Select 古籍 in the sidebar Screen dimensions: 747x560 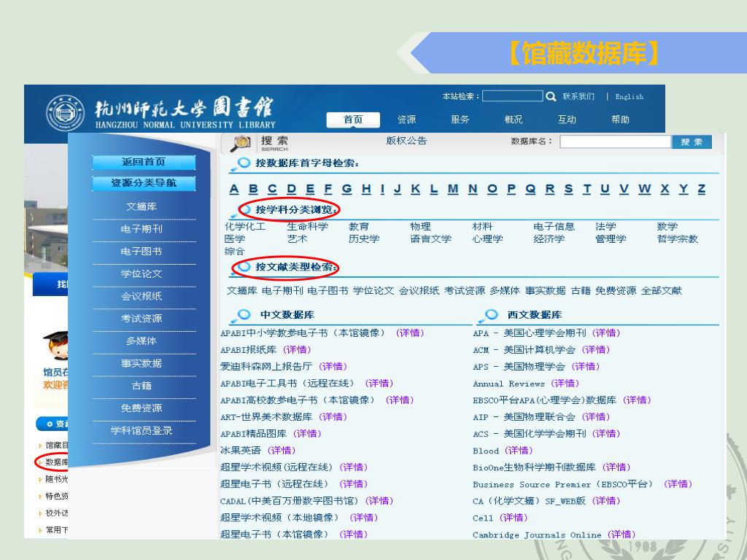pyautogui.click(x=142, y=386)
